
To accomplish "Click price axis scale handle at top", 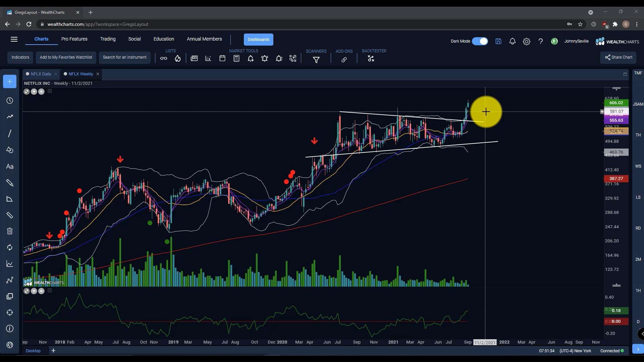I will pyautogui.click(x=616, y=89).
